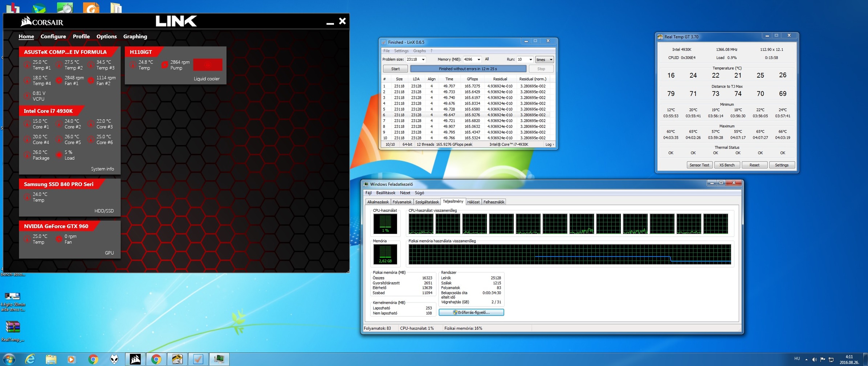The width and height of the screenshot is (868, 366).
Task: Click the CPU Load 5 % icon
Action: pos(59,155)
